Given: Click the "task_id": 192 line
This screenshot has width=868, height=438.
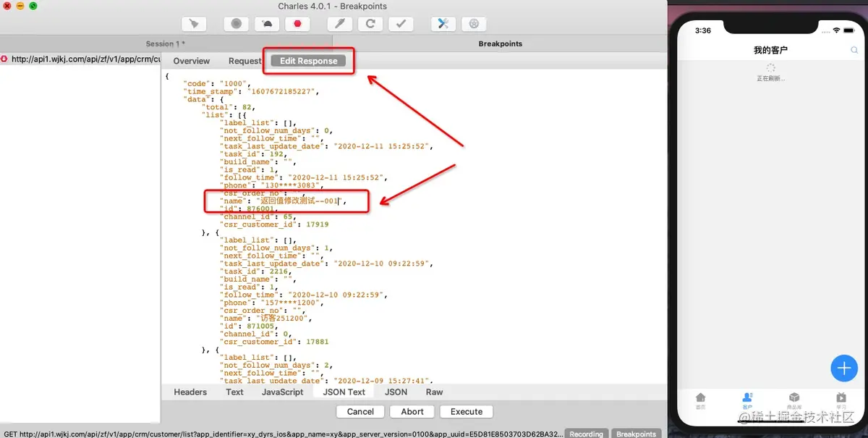Looking at the screenshot, I should [x=253, y=153].
